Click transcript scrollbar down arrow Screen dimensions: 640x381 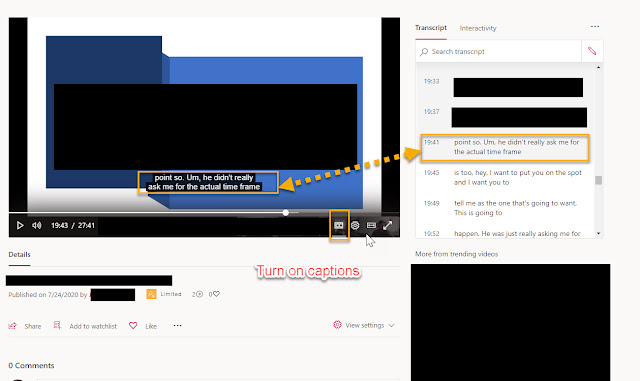(598, 234)
